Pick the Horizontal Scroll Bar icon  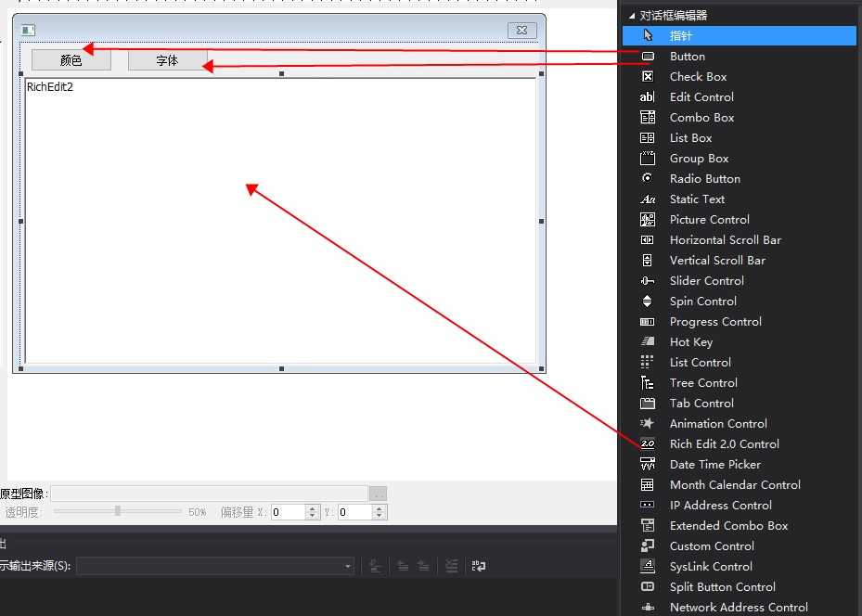pyautogui.click(x=648, y=239)
